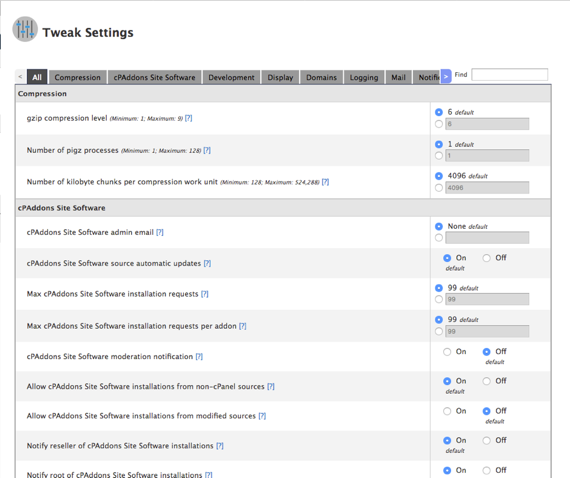The image size is (570, 478).
Task: Click the gzip compression custom value field
Action: click(x=487, y=124)
